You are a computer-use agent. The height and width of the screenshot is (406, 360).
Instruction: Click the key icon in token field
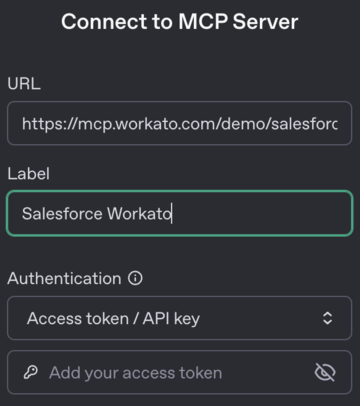pos(30,372)
